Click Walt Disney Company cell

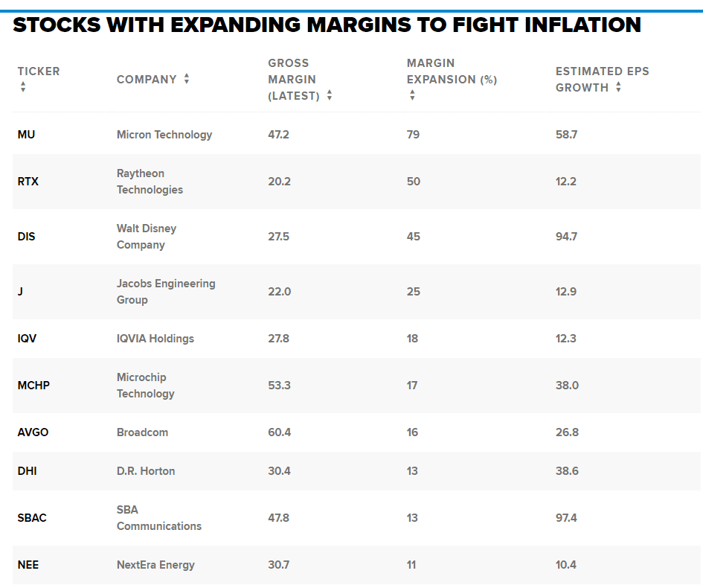147,237
